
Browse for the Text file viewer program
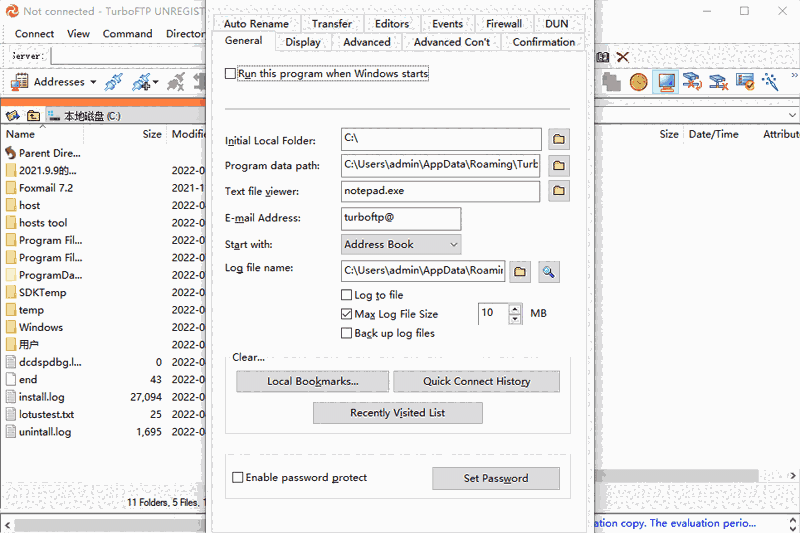coord(559,191)
